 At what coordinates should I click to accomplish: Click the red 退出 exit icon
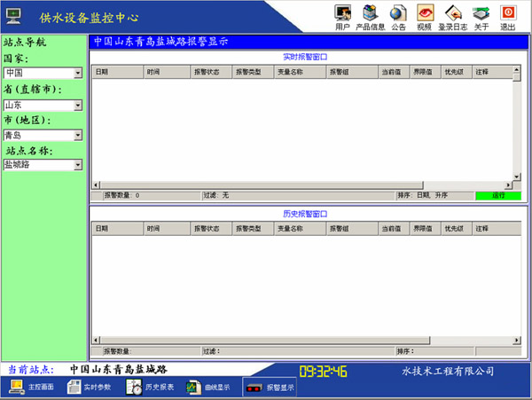pos(507,12)
